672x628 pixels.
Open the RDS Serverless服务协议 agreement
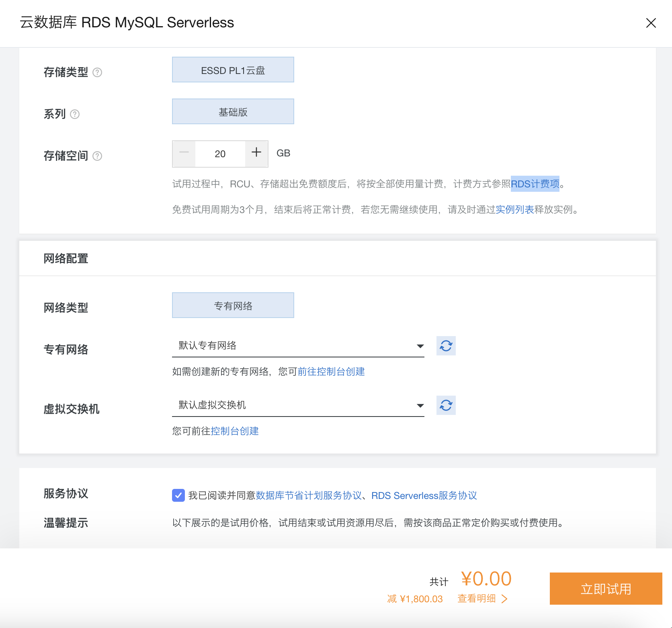tap(424, 495)
